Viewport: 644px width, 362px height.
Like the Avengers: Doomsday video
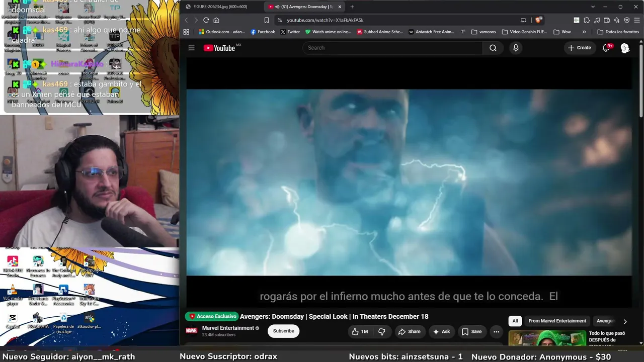pos(359,331)
